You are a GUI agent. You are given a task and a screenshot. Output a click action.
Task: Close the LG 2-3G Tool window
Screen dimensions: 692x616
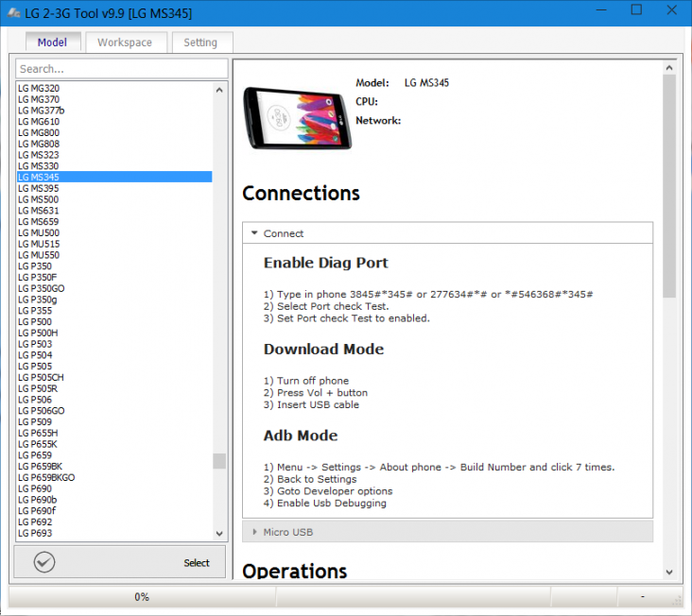[x=672, y=9]
